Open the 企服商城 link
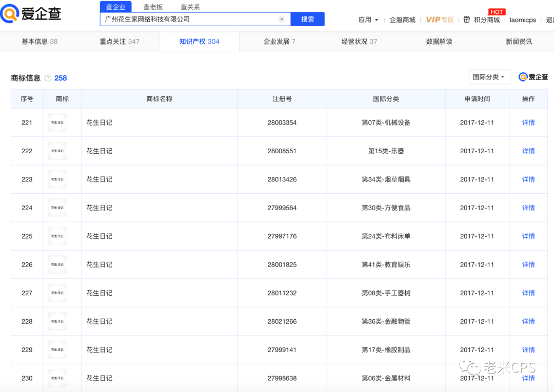The width and height of the screenshot is (554, 392). (x=403, y=20)
